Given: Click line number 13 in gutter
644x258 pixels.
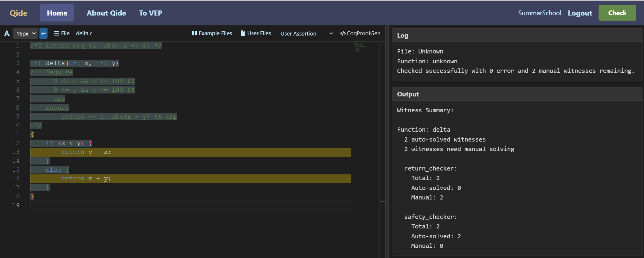Looking at the screenshot, I should pyautogui.click(x=16, y=152).
